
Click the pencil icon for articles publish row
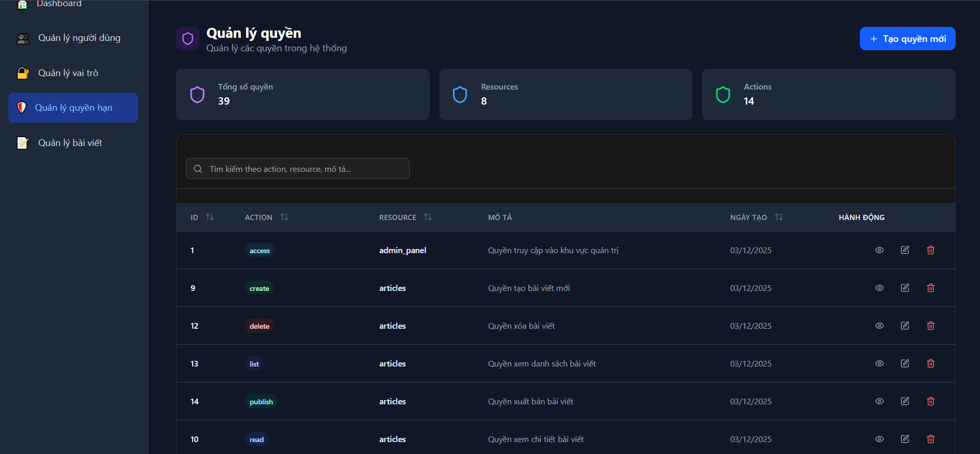point(905,401)
